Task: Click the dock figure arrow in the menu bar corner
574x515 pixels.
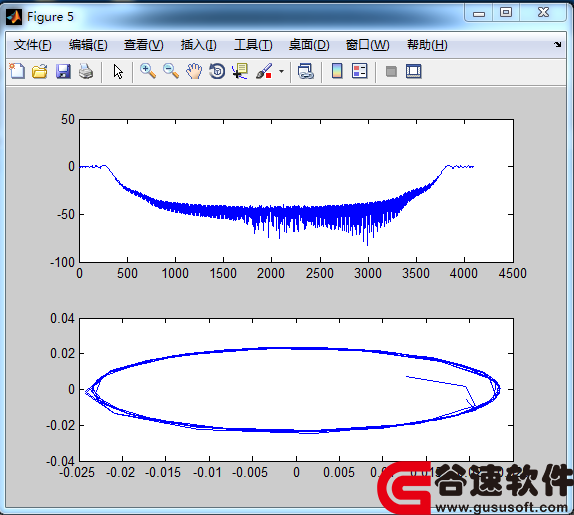Action: pos(558,45)
